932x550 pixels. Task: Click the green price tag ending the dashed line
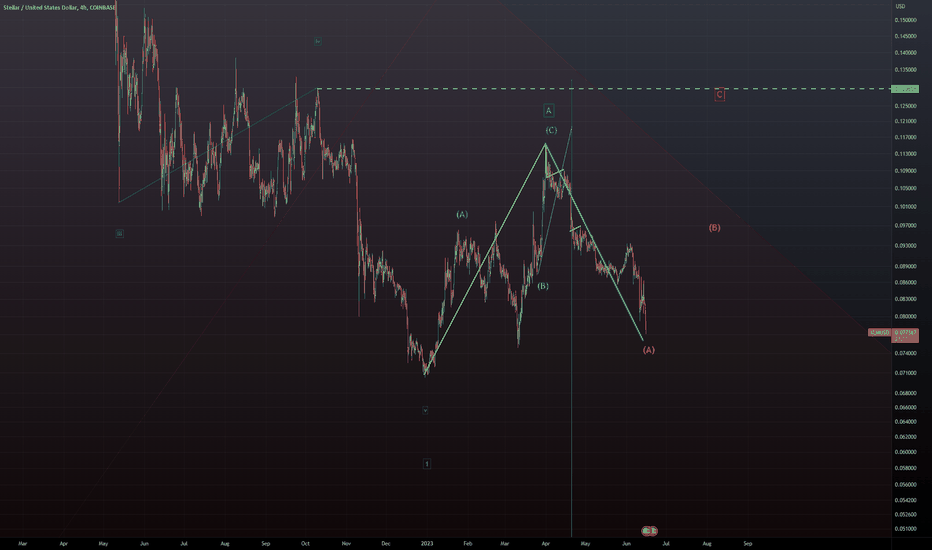[x=905, y=89]
